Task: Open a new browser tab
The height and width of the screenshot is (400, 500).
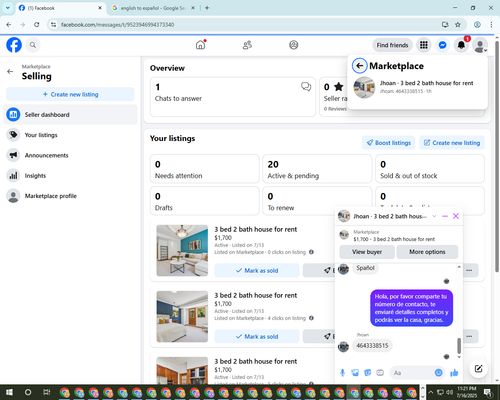Action: pyautogui.click(x=207, y=8)
